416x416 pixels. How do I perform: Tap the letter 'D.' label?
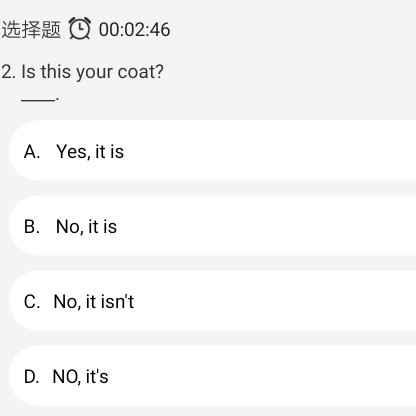[x=32, y=377]
